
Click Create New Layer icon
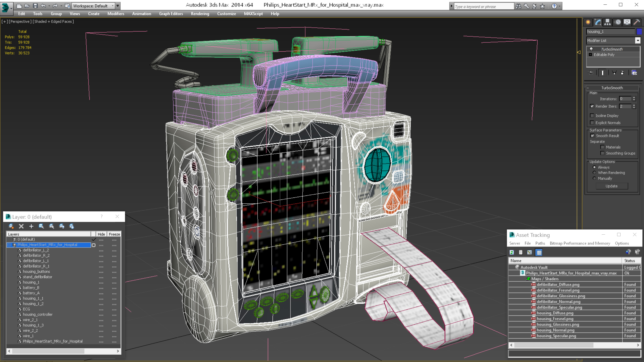pyautogui.click(x=11, y=226)
